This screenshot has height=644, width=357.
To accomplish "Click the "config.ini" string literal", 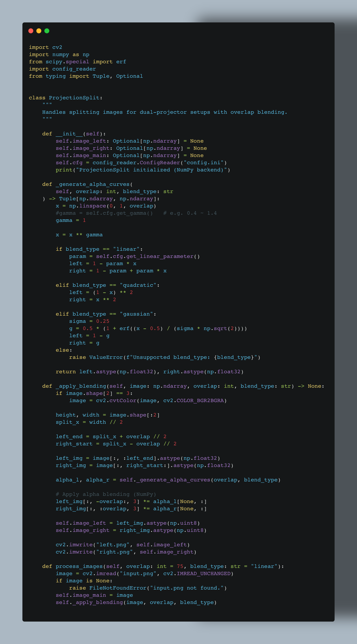I will click(x=203, y=162).
